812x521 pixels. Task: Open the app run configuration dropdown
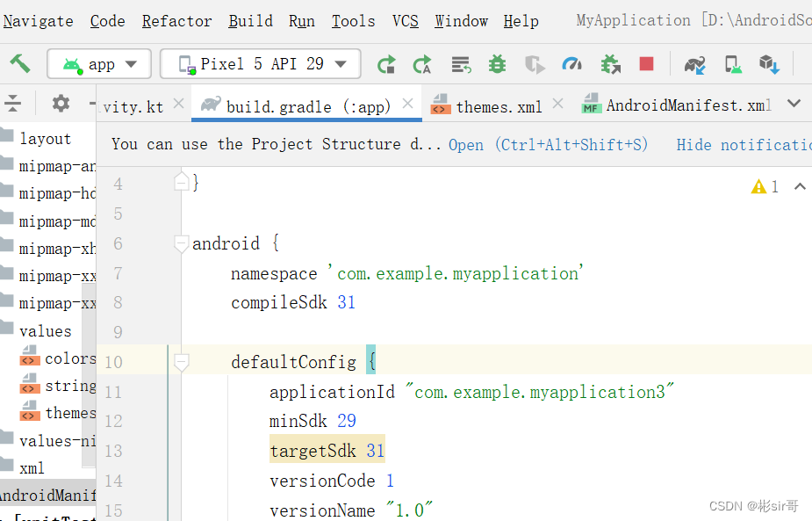99,63
